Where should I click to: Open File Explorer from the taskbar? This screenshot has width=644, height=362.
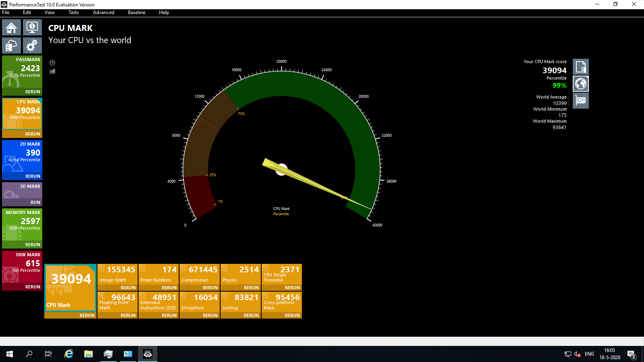tap(88, 354)
